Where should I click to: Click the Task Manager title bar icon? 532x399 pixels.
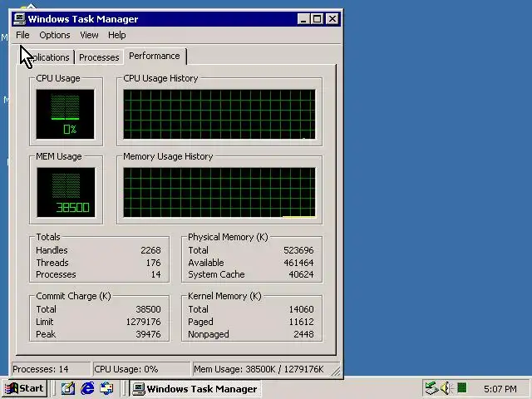click(x=20, y=19)
